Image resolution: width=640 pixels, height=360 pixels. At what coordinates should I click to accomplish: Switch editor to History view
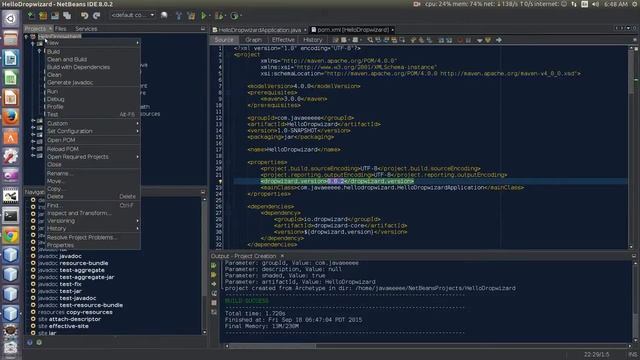point(313,40)
